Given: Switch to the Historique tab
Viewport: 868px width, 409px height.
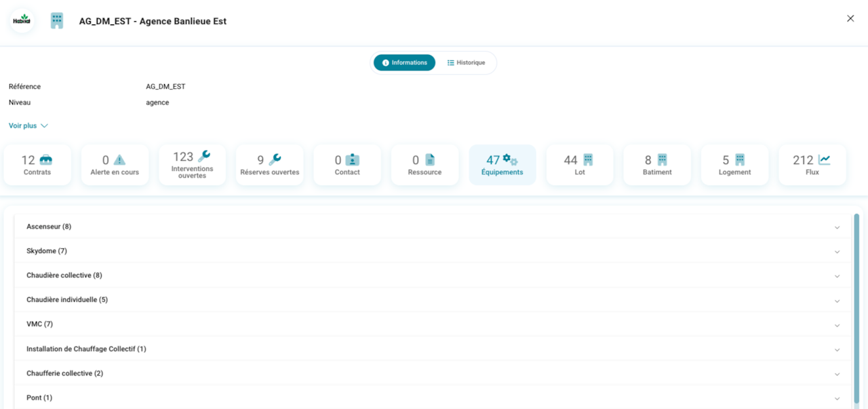Looking at the screenshot, I should [x=466, y=62].
